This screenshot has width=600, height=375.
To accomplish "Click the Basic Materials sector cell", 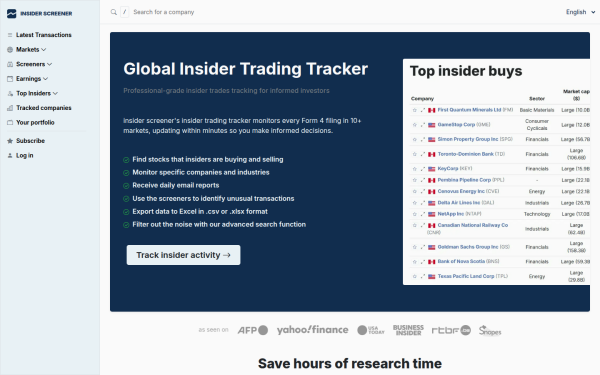I will 537,110.
